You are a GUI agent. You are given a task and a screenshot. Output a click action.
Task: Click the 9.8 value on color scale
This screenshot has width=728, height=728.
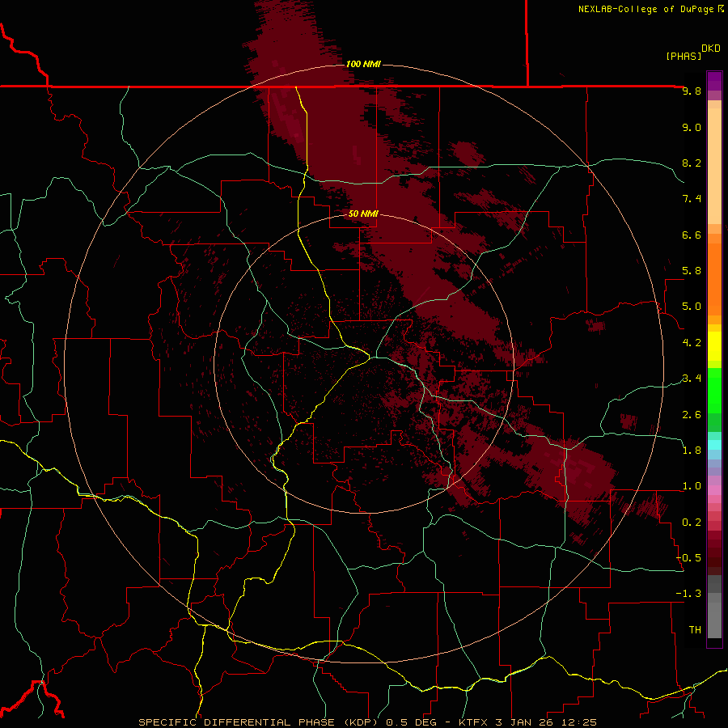click(692, 91)
